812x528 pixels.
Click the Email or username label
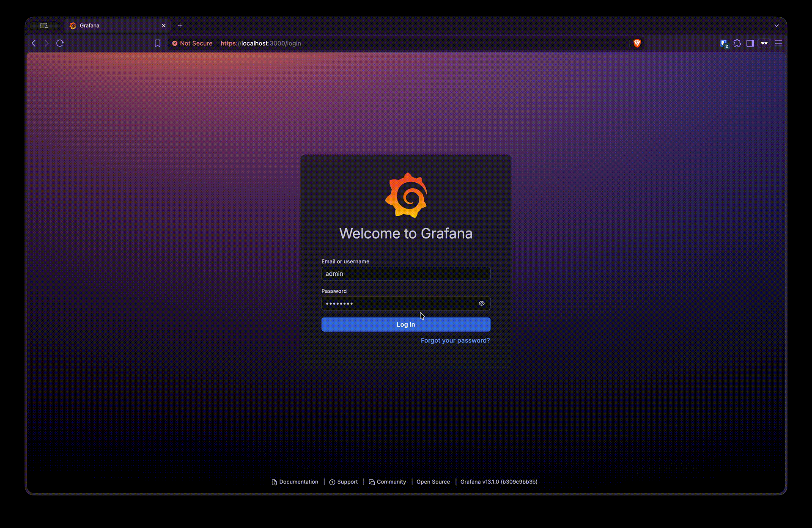click(345, 261)
